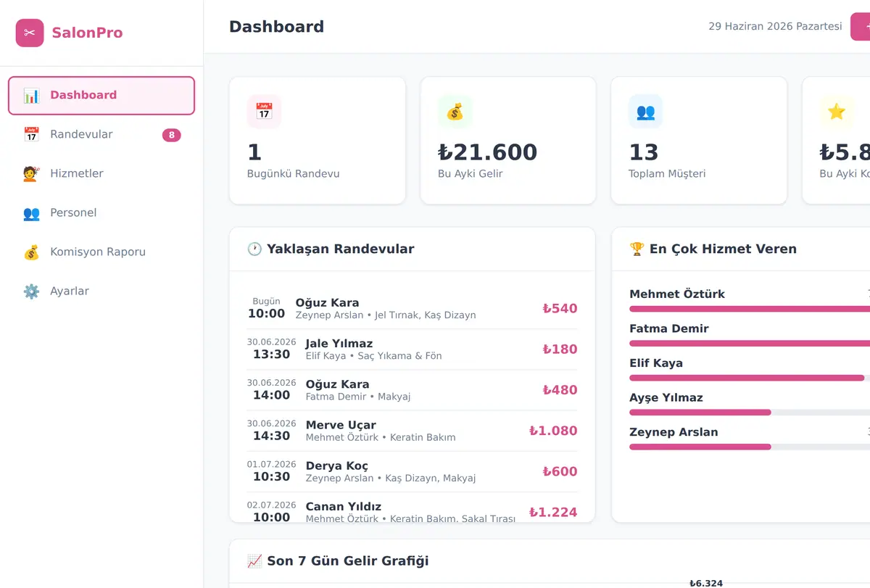The image size is (870, 588).
Task: Click Ayşe Yılmaz's progress bar
Action: 750,413
